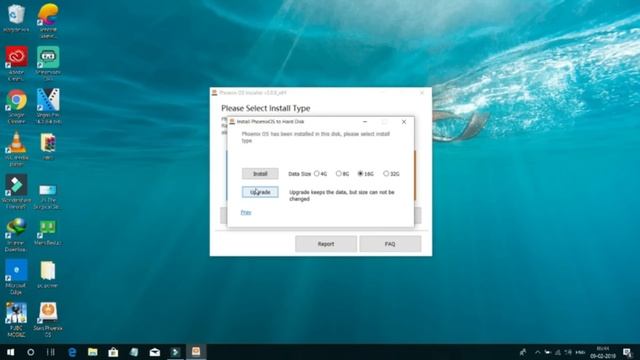The height and width of the screenshot is (360, 640).
Task: Close the Install PhoenixOS to Hard Disk dialog
Action: (x=404, y=122)
